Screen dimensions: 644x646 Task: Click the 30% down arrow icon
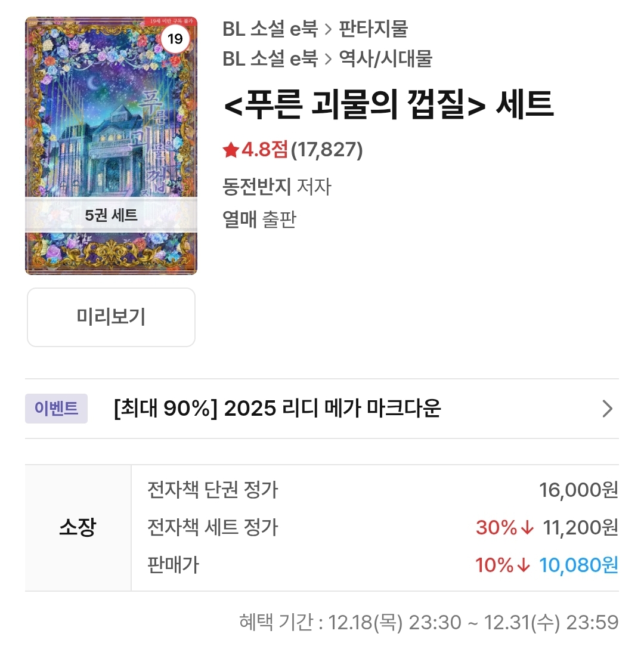tap(527, 528)
